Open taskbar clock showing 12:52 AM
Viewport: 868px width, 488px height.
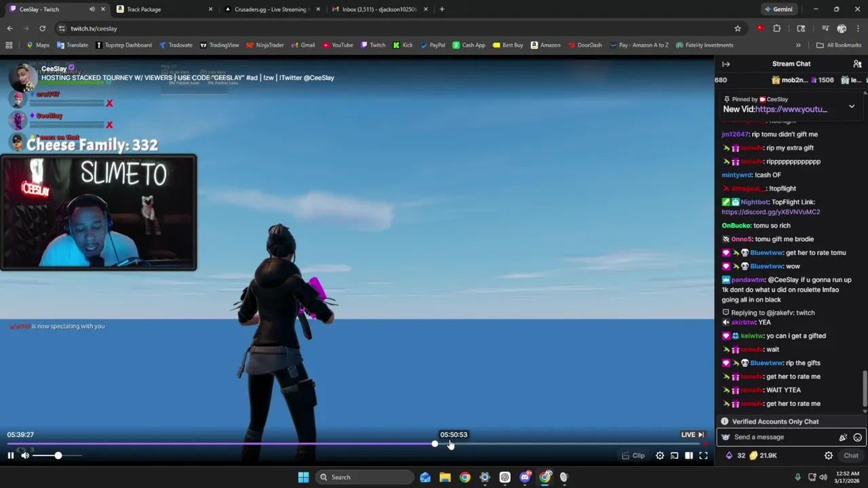pos(846,477)
